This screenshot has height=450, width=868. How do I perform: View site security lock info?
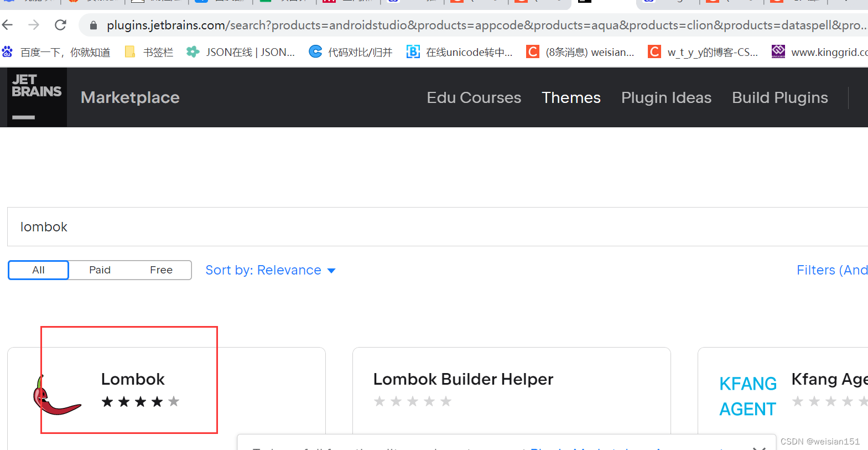click(93, 25)
